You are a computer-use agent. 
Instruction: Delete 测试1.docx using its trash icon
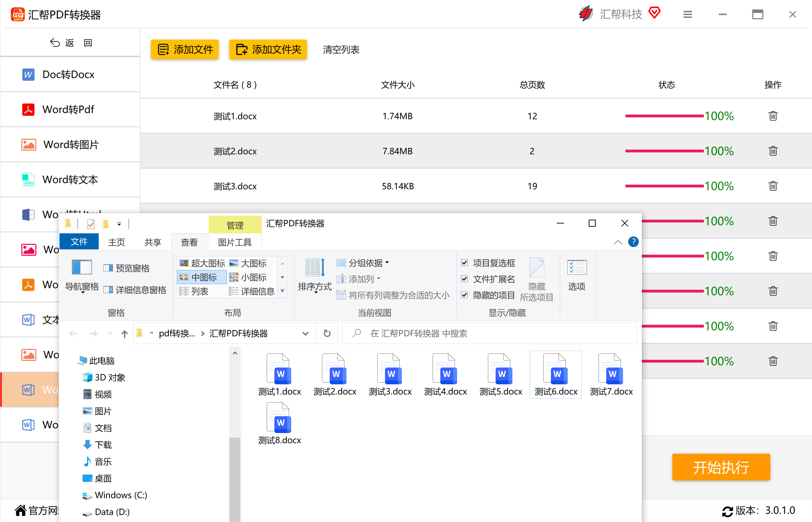tap(773, 116)
